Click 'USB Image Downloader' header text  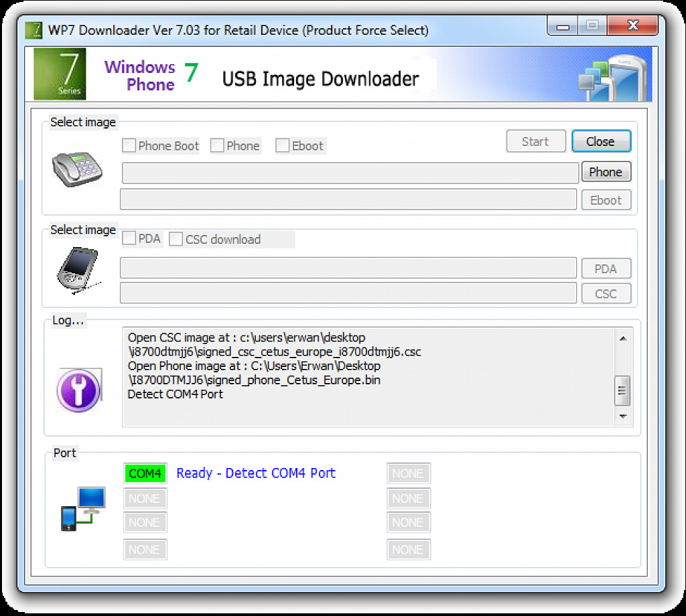321,79
